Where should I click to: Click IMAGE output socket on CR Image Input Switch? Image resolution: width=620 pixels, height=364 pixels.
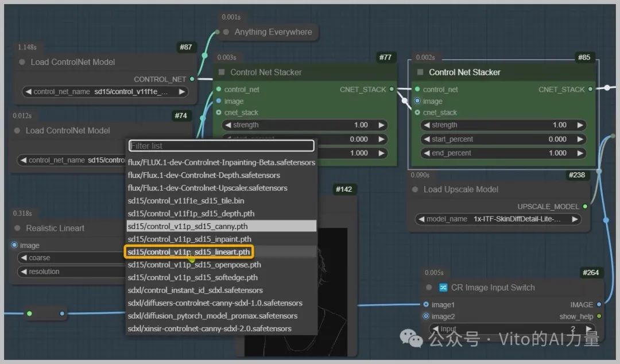(x=599, y=305)
